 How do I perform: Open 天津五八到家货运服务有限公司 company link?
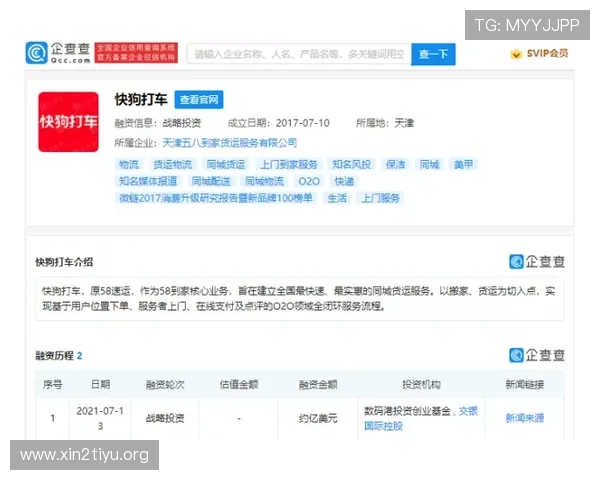230,143
